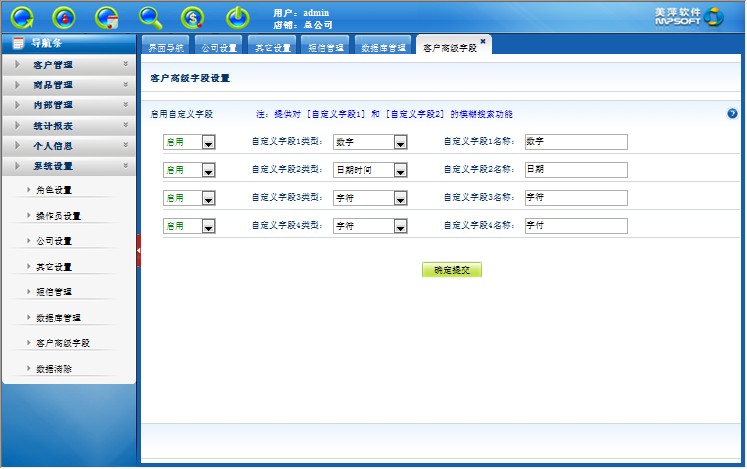Click the red sidebar collapse handle

(x=139, y=250)
